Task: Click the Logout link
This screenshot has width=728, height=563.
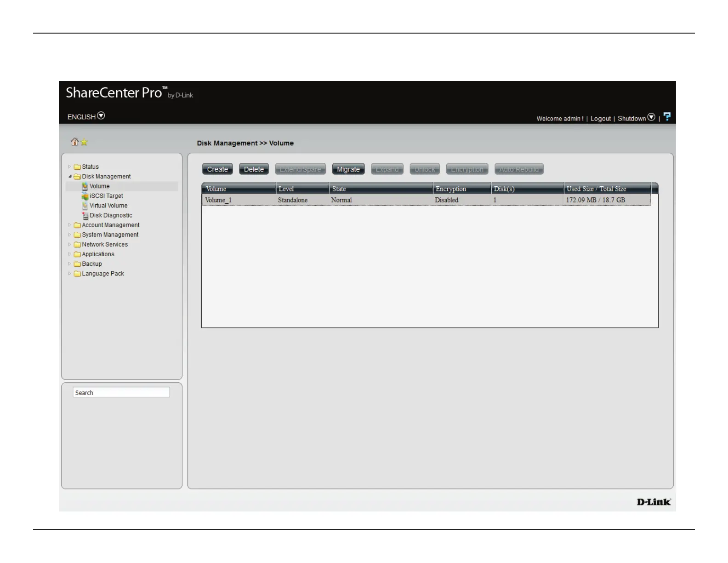Action: pyautogui.click(x=600, y=119)
